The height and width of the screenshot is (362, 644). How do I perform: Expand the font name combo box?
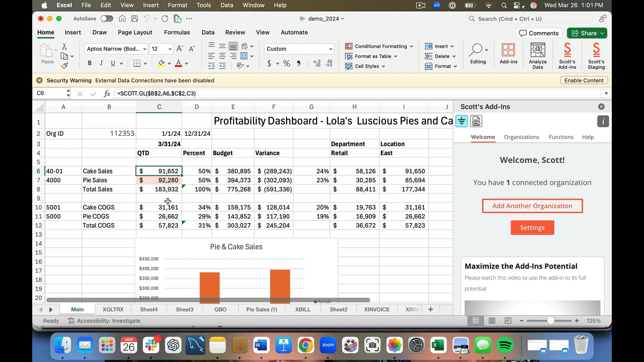145,49
